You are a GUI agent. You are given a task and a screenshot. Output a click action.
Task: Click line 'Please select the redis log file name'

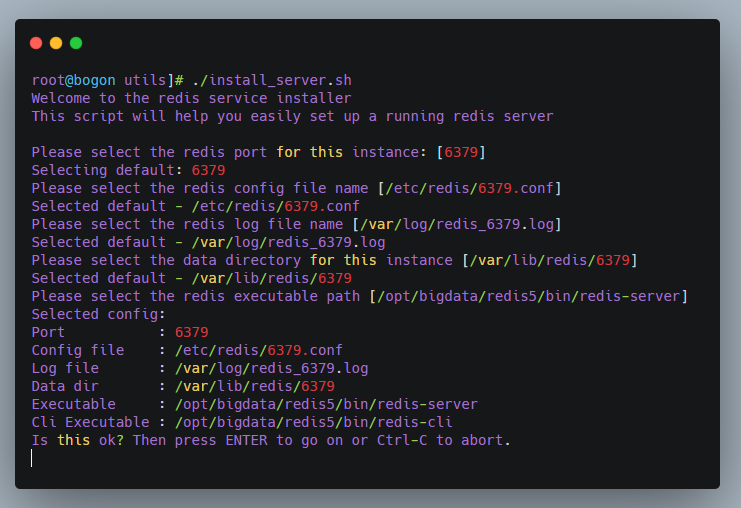pyautogui.click(x=296, y=224)
